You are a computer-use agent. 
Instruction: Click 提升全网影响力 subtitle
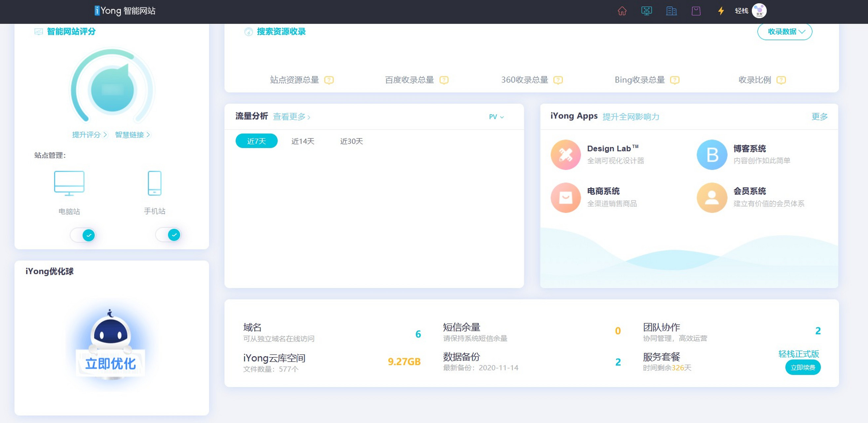(631, 117)
